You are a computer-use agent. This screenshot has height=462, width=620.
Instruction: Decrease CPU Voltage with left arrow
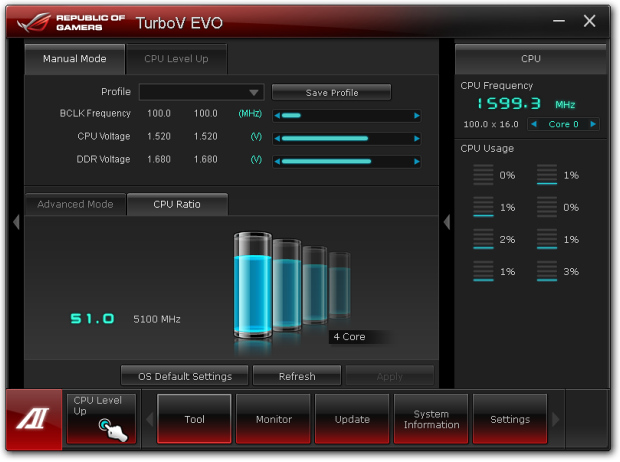(x=277, y=138)
